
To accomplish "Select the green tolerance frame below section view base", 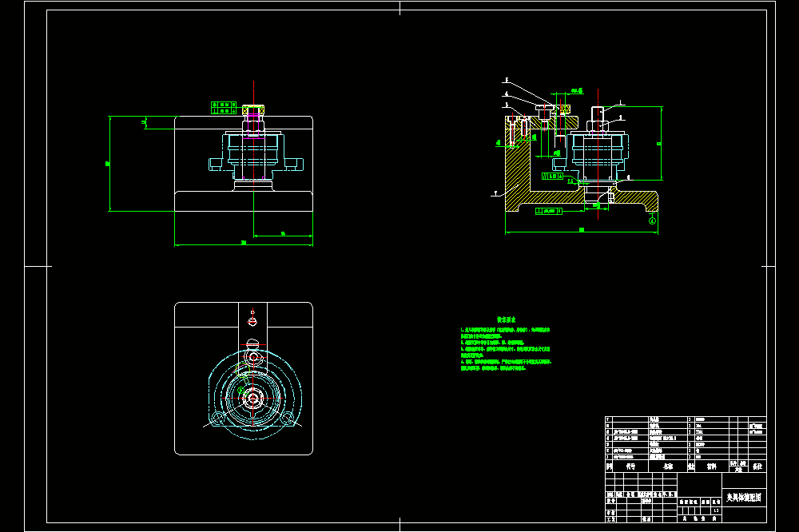I will [x=549, y=211].
